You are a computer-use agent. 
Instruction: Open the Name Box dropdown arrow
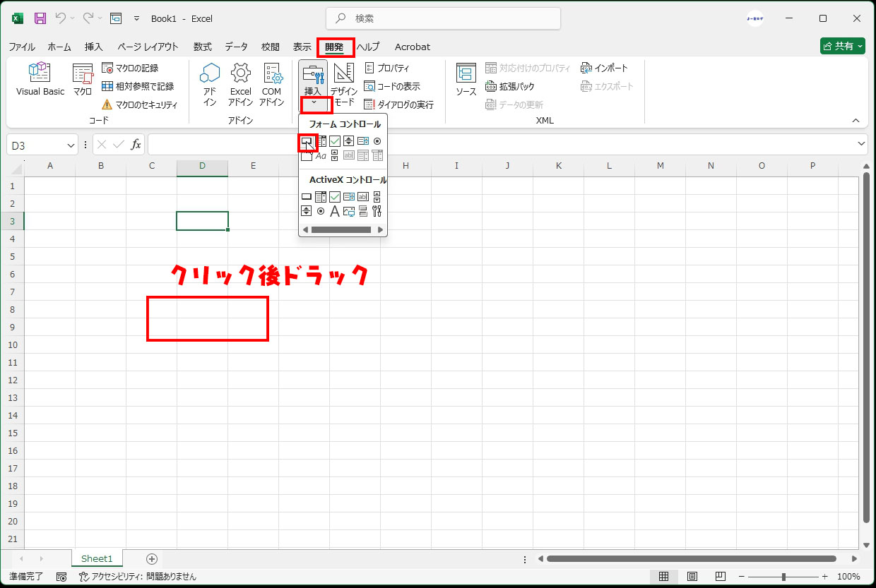[x=71, y=145]
